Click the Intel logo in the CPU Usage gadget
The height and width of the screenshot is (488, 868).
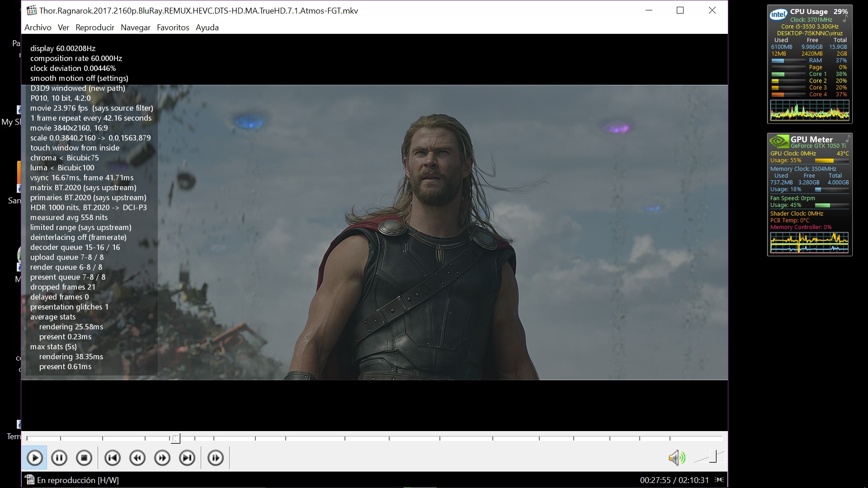coord(778,14)
